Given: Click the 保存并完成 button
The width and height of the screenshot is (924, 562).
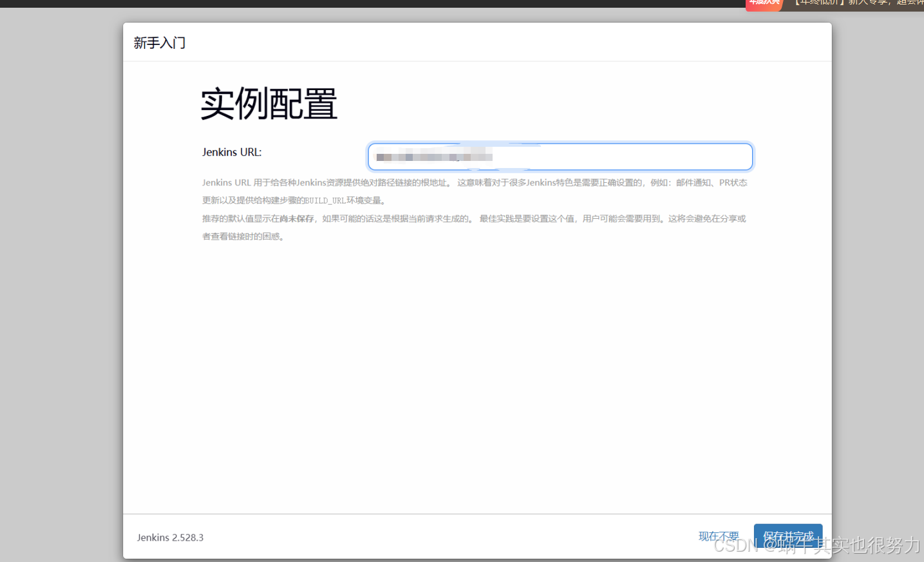Looking at the screenshot, I should tap(788, 536).
